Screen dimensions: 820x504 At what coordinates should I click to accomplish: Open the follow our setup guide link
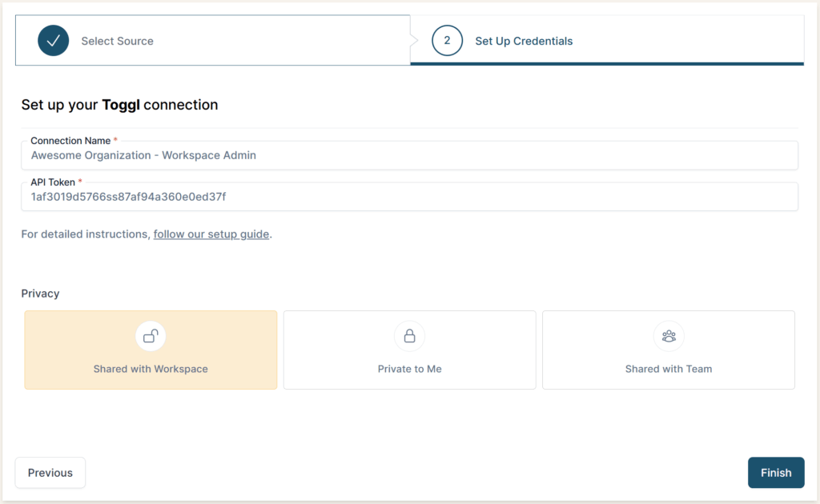click(x=211, y=234)
